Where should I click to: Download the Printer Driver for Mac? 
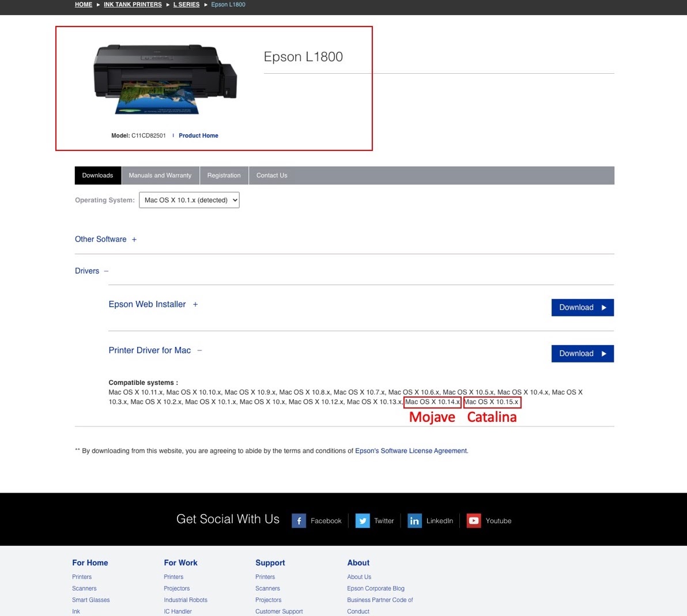582,353
